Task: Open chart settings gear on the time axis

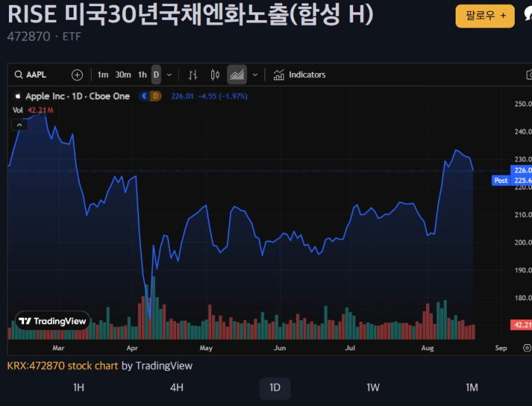Action: 527,348
